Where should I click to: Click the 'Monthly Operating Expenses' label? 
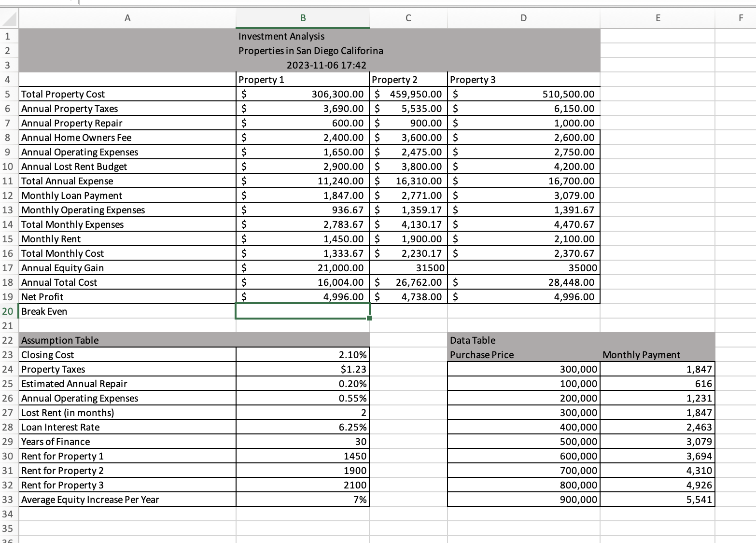[83, 210]
